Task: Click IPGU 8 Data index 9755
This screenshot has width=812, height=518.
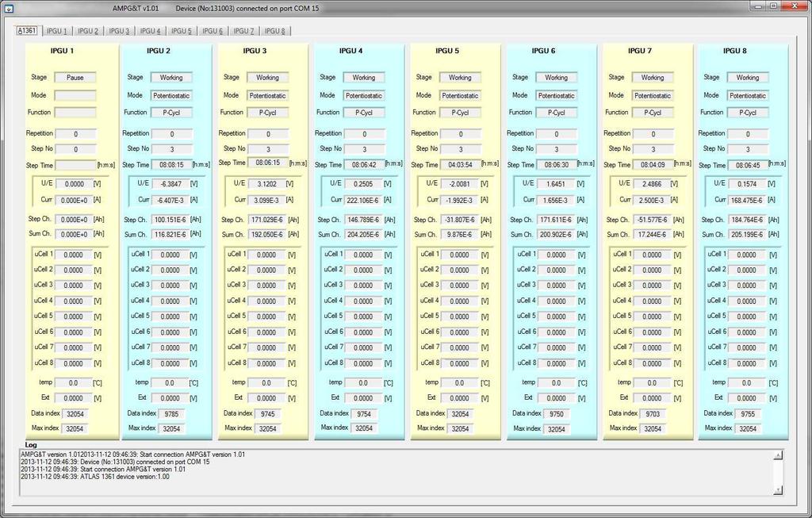Action: tap(749, 414)
